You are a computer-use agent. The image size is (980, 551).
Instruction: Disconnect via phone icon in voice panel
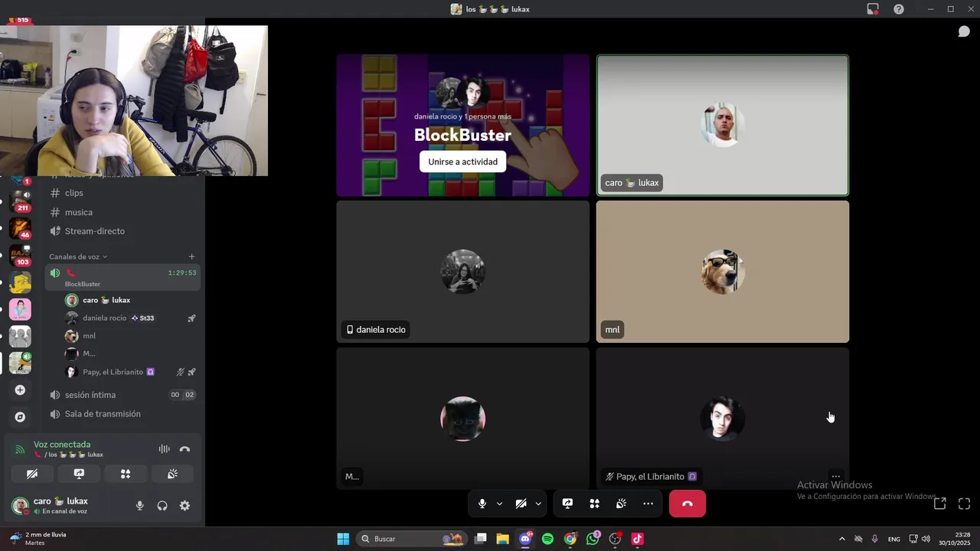pyautogui.click(x=185, y=449)
